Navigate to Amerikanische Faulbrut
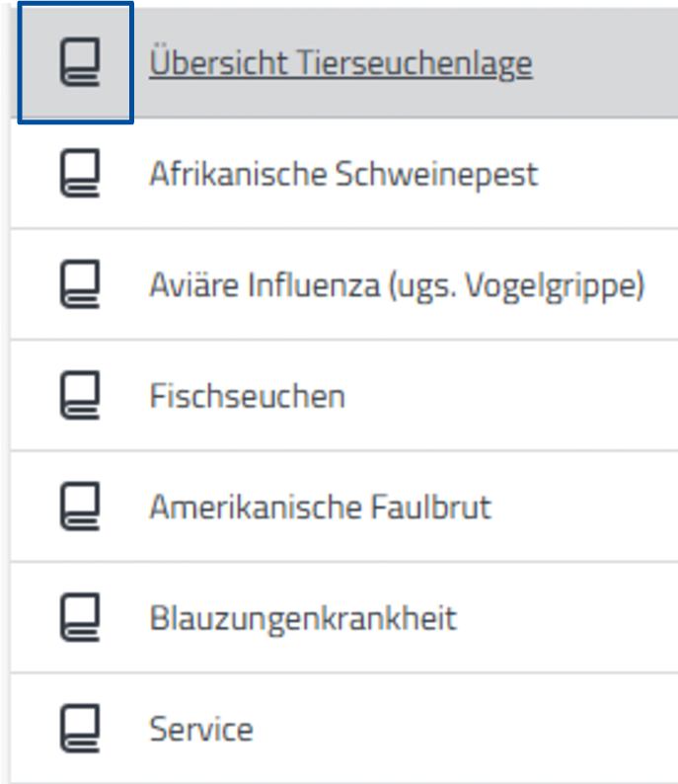 [x=320, y=508]
